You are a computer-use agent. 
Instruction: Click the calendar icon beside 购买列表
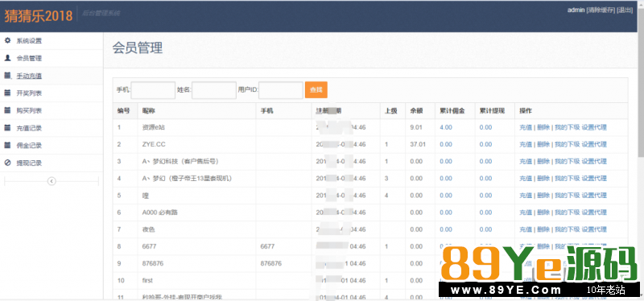click(x=7, y=110)
